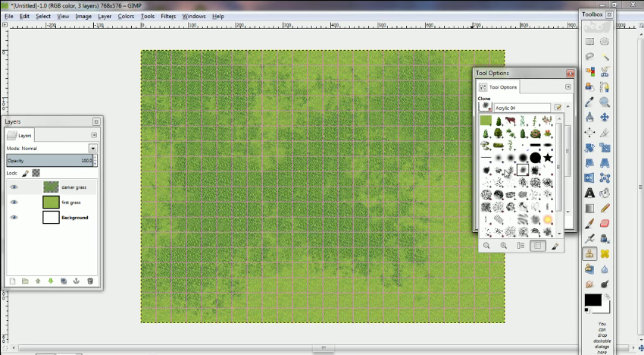Raise the selected layer with up arrow

(x=38, y=281)
